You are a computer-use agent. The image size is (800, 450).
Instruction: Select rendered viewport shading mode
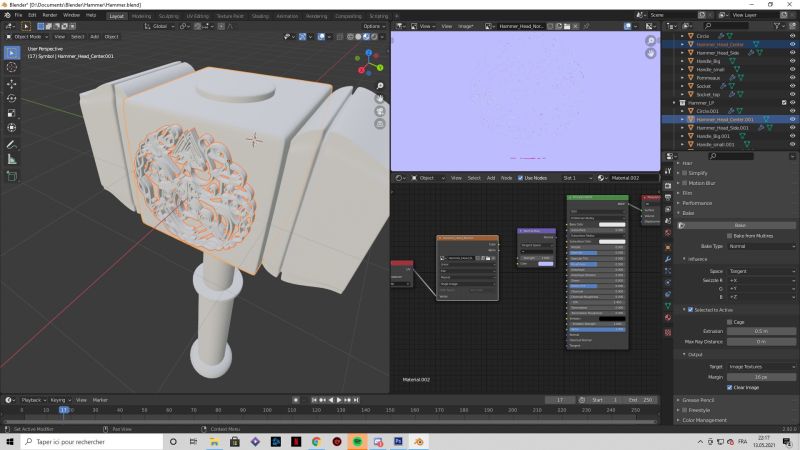(x=374, y=37)
